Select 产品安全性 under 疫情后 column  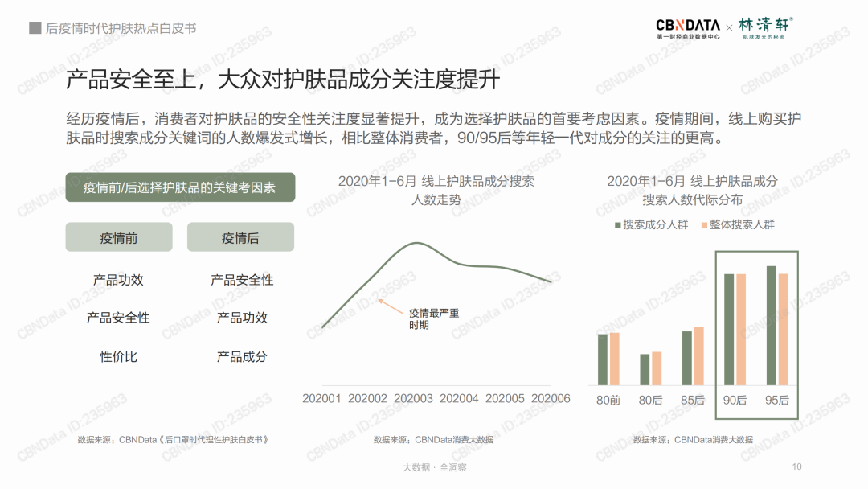[x=242, y=280]
